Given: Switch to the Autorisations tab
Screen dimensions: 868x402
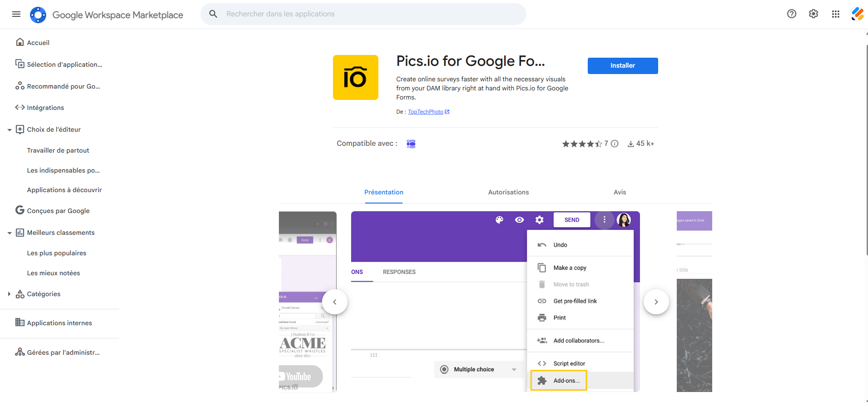Looking at the screenshot, I should (509, 193).
